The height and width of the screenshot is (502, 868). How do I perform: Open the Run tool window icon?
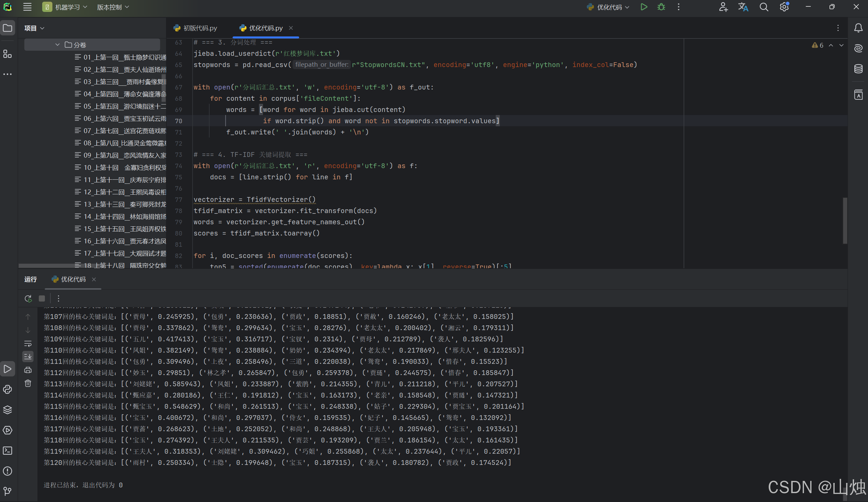[x=7, y=369]
